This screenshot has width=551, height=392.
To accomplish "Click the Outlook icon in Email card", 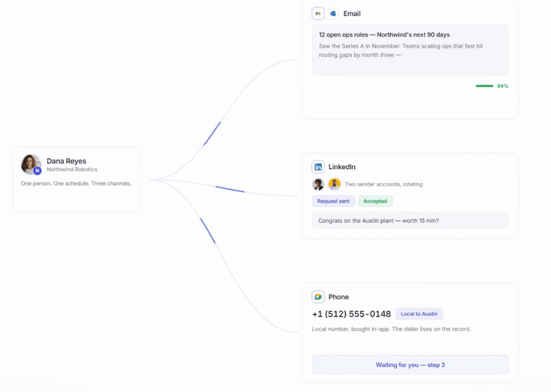I will coord(333,14).
